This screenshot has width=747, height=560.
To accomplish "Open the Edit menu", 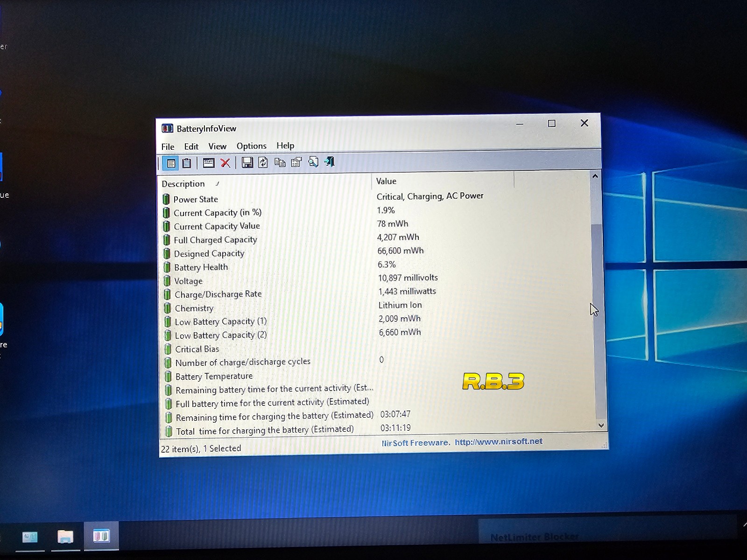I will pos(191,147).
